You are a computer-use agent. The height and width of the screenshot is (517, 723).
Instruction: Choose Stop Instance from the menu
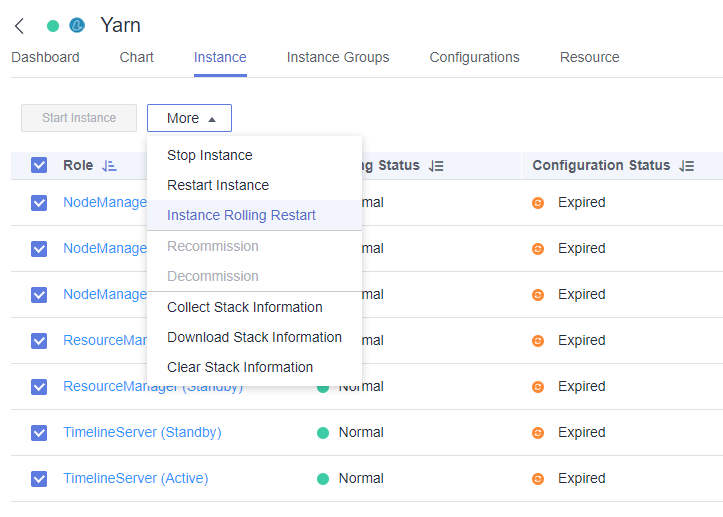(x=255, y=155)
